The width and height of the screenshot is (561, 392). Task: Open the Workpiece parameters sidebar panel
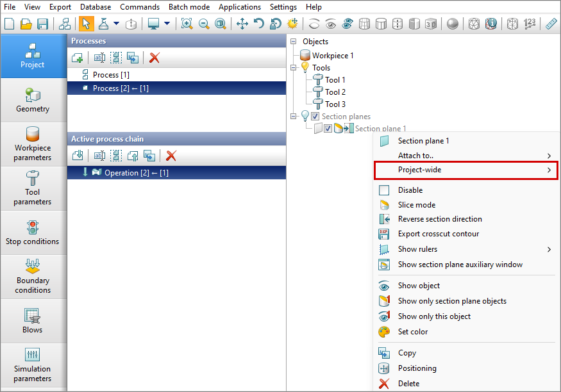pos(33,144)
